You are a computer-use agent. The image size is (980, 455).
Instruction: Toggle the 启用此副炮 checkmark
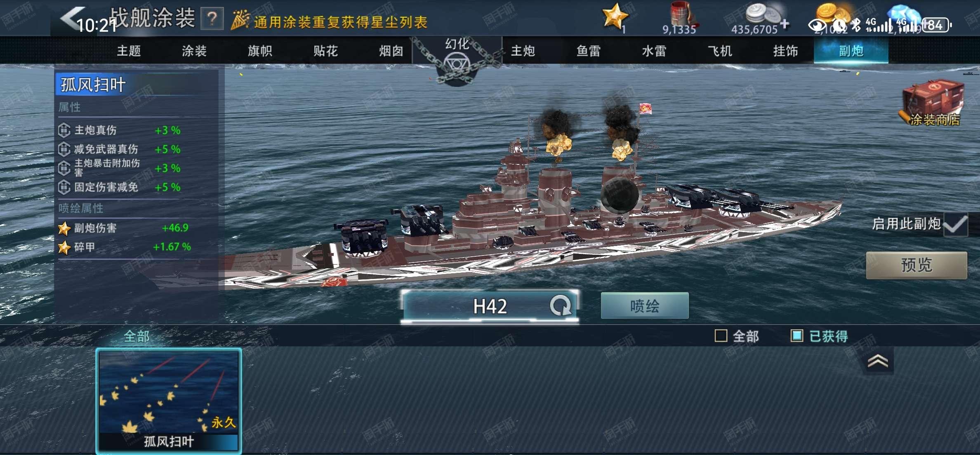[955, 225]
